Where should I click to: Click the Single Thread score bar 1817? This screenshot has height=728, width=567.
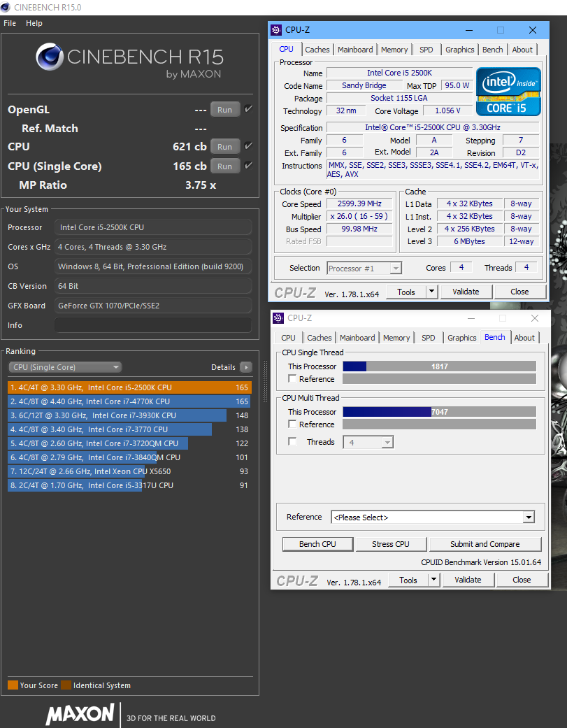point(439,366)
